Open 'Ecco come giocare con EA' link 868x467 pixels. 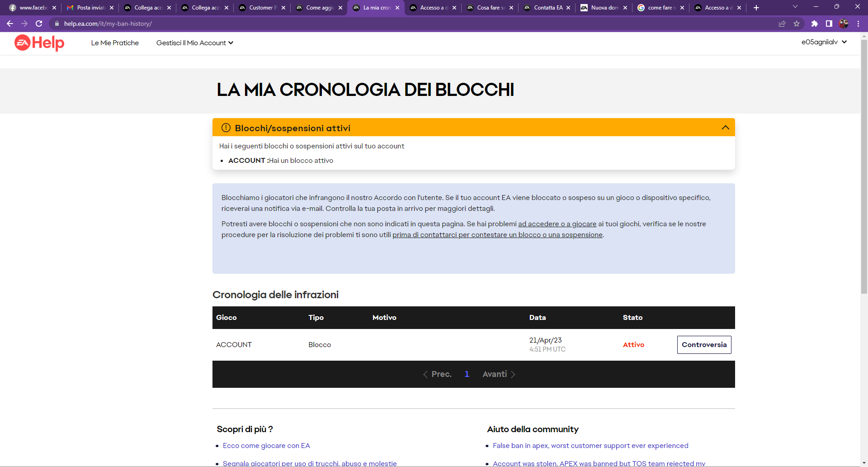click(x=266, y=446)
